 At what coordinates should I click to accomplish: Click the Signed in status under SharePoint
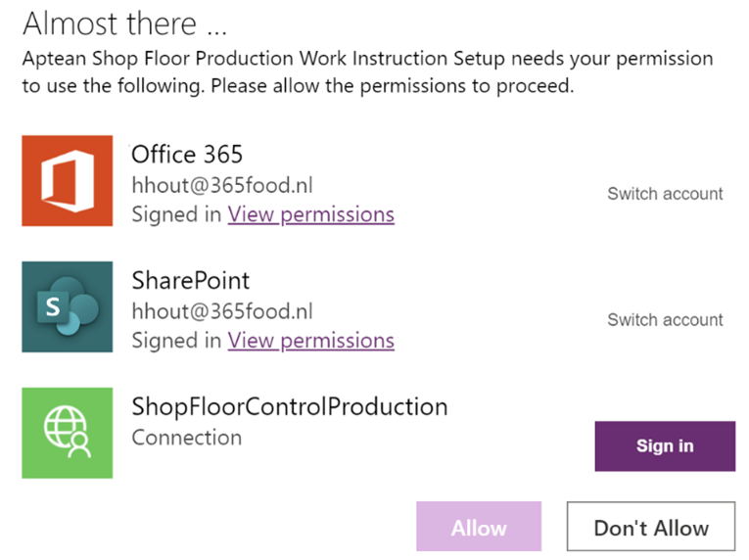[175, 340]
